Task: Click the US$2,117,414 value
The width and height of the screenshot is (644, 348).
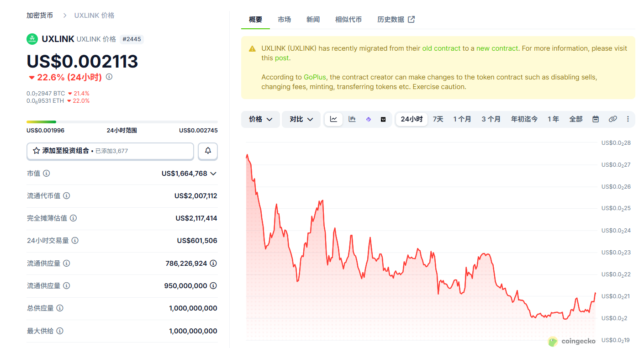Action: click(196, 218)
